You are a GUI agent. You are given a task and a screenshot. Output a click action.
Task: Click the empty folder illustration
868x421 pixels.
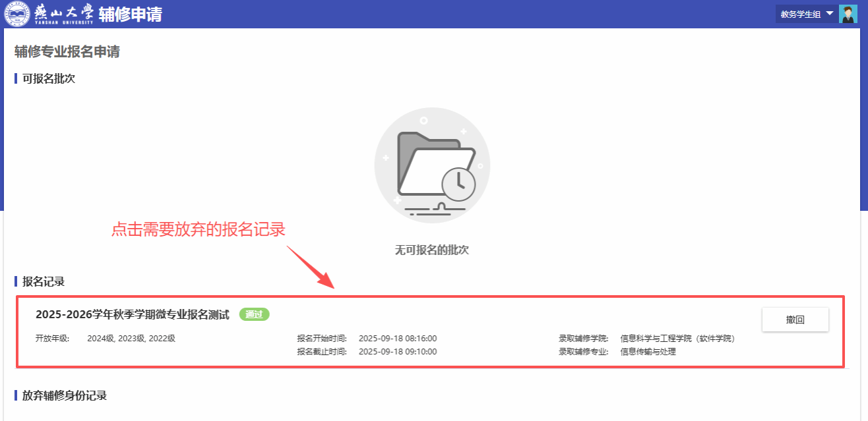(432, 165)
